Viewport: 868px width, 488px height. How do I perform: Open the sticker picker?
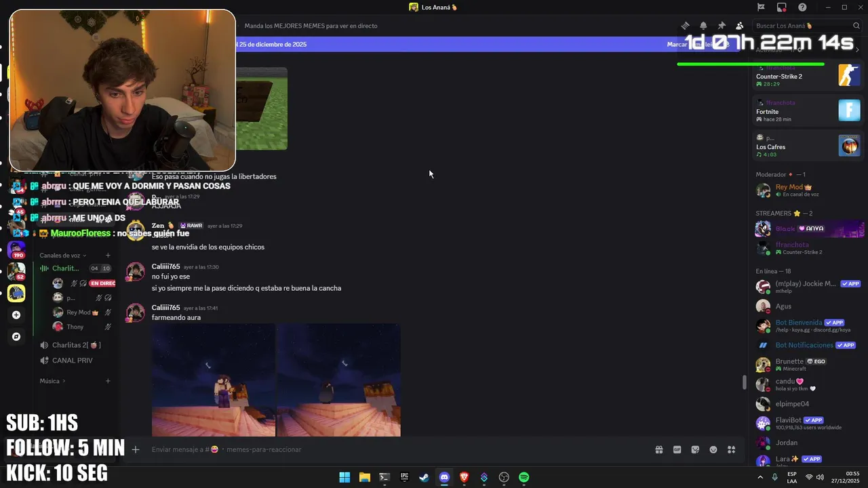pos(695,449)
